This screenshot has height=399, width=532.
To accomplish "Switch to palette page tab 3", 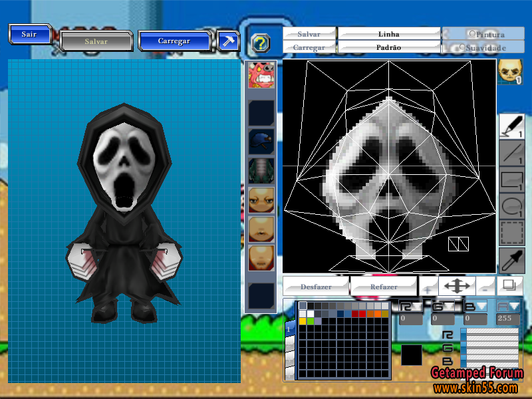I will (x=289, y=359).
